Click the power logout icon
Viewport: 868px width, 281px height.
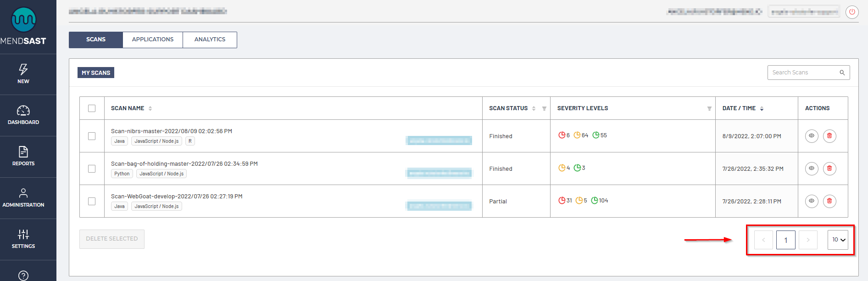pyautogui.click(x=852, y=12)
